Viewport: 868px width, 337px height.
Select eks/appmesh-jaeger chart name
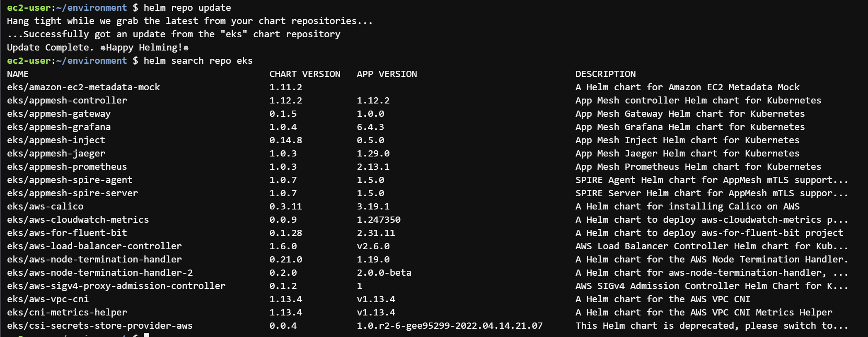56,154
